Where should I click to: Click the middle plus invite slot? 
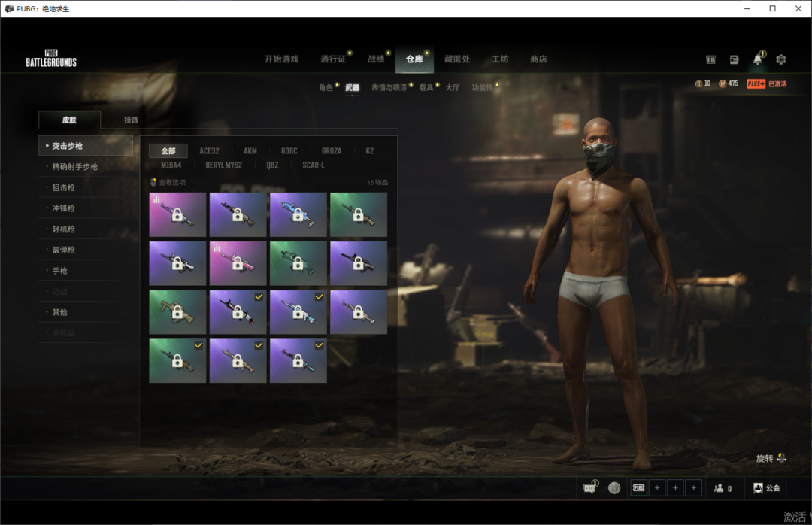675,487
